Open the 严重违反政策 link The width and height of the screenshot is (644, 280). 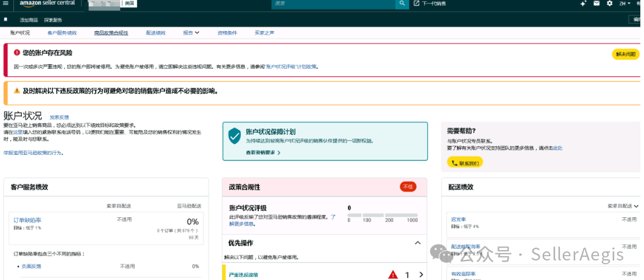(243, 275)
